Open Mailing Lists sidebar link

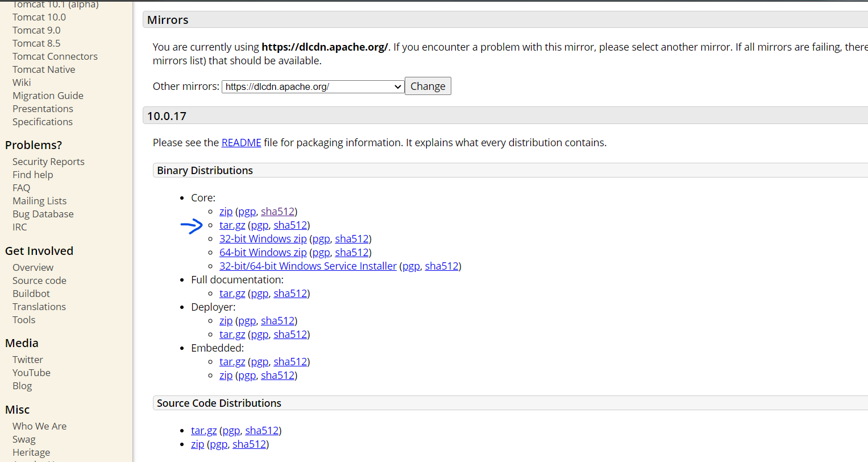(x=40, y=201)
